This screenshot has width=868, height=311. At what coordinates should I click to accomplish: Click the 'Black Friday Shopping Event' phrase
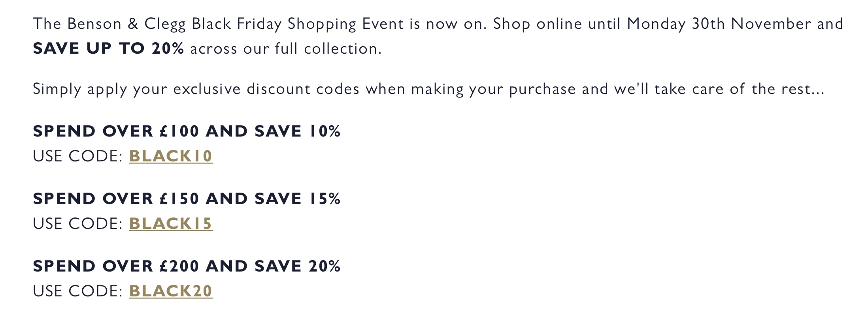298,24
